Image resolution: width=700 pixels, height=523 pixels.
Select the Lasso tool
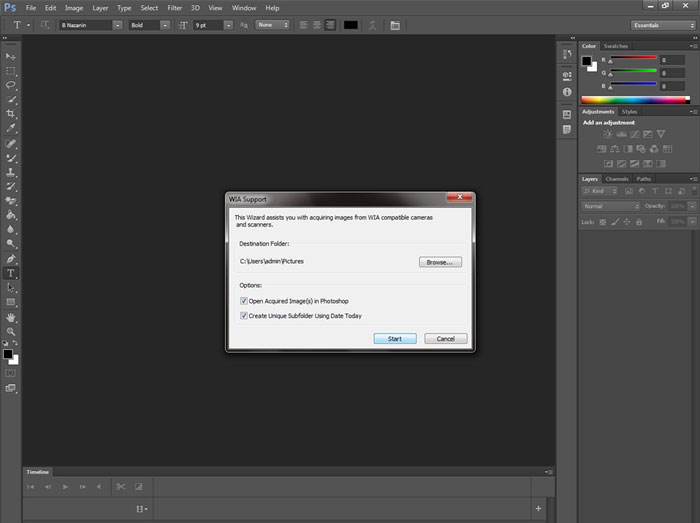point(11,85)
